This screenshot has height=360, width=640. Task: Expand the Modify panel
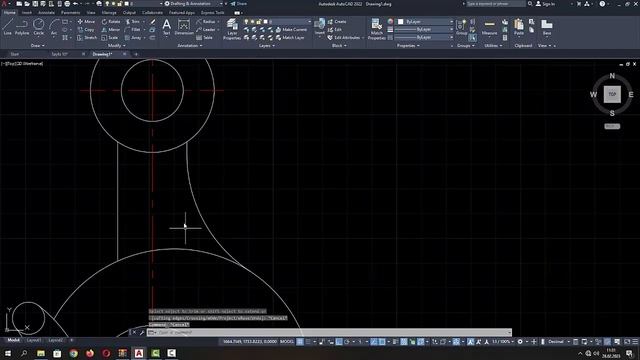point(117,46)
